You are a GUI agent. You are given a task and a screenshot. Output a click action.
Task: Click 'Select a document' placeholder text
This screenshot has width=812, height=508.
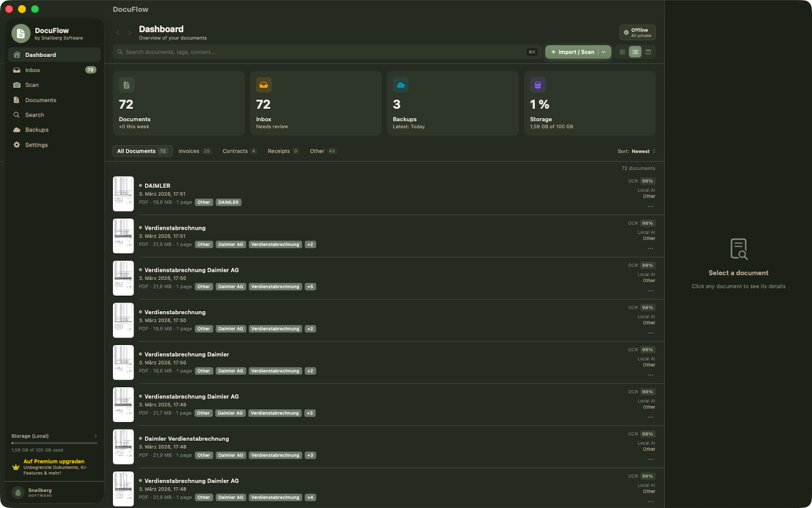[738, 273]
